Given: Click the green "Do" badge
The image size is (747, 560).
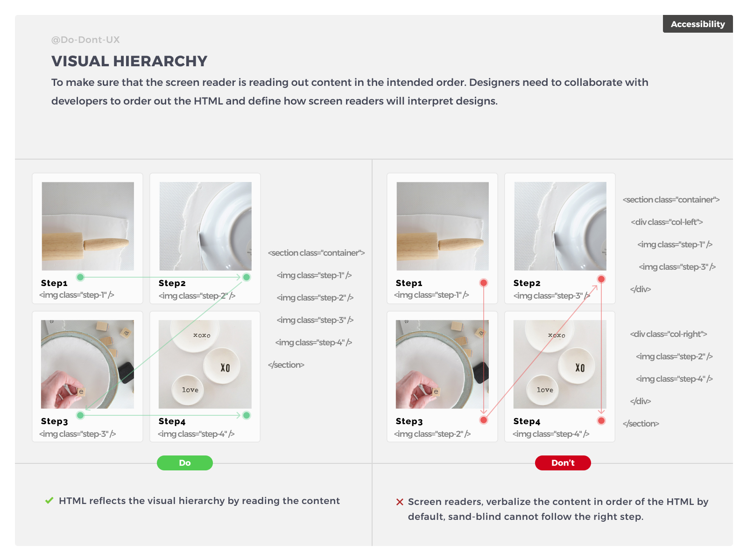Looking at the screenshot, I should click(185, 463).
